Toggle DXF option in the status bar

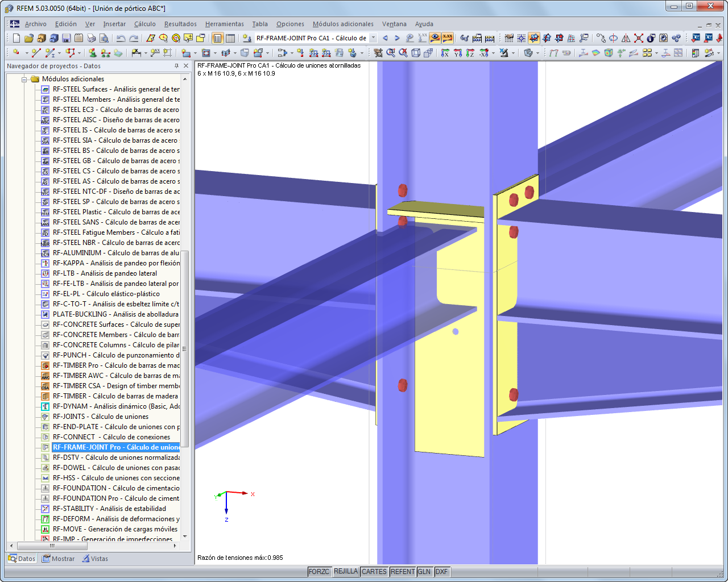tap(442, 572)
